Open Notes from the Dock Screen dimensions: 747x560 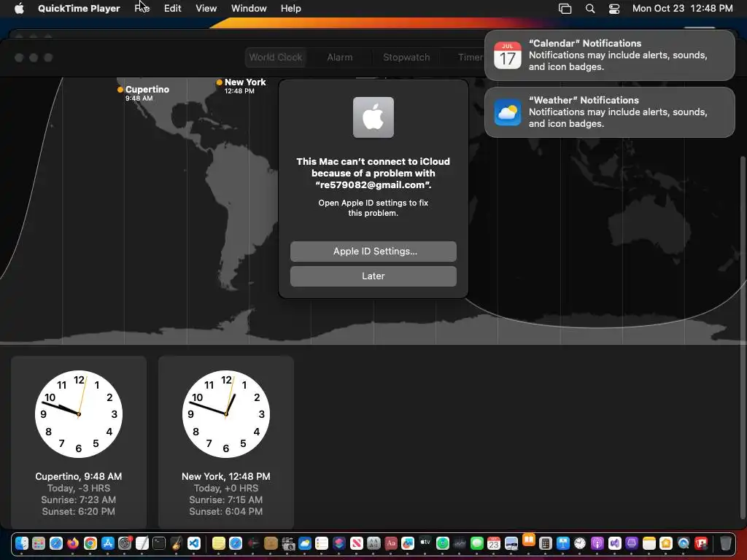pos(649,542)
